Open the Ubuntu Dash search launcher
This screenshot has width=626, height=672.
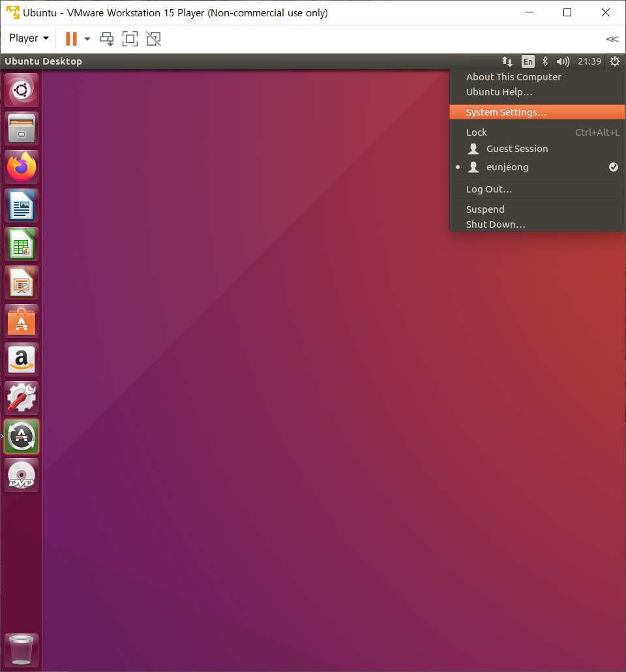(x=22, y=90)
